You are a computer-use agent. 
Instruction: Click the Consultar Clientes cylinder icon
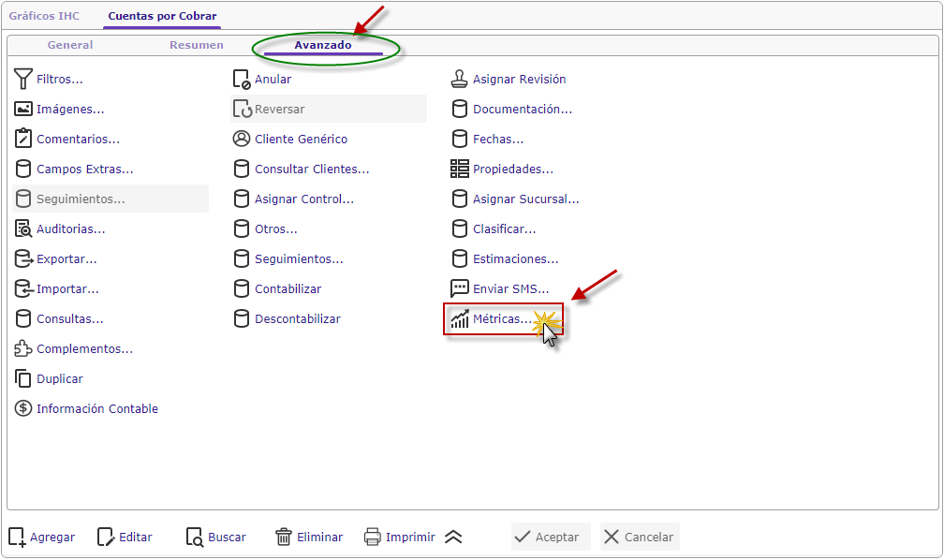pos(242,169)
